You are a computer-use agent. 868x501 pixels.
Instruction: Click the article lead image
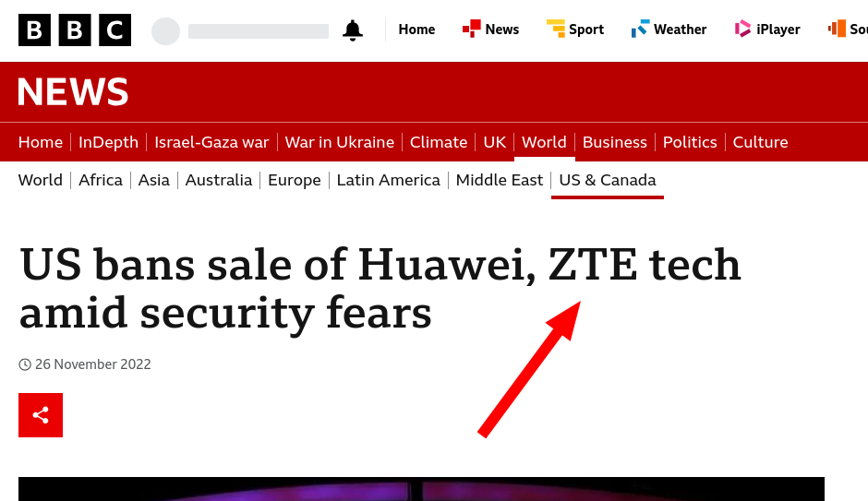(421, 489)
